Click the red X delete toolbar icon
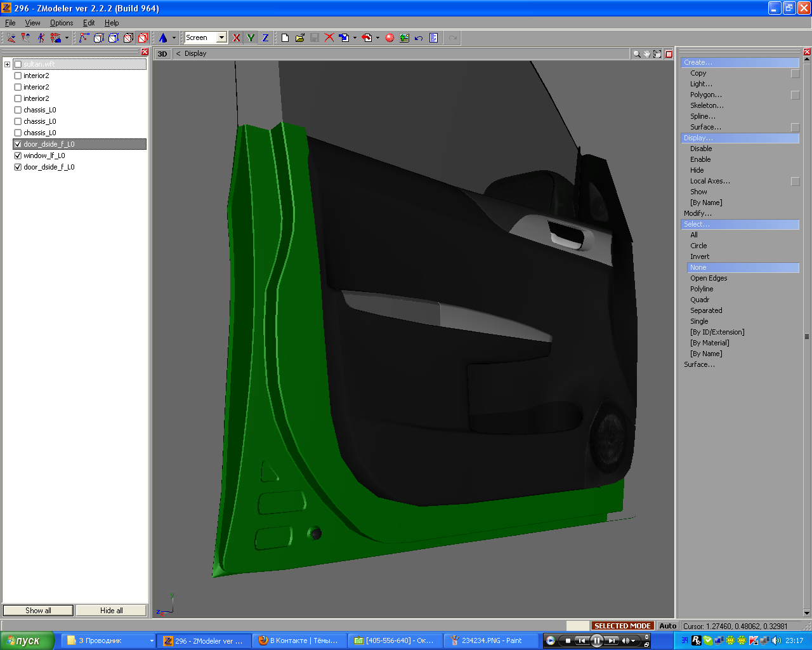The width and height of the screenshot is (812, 650). 329,38
